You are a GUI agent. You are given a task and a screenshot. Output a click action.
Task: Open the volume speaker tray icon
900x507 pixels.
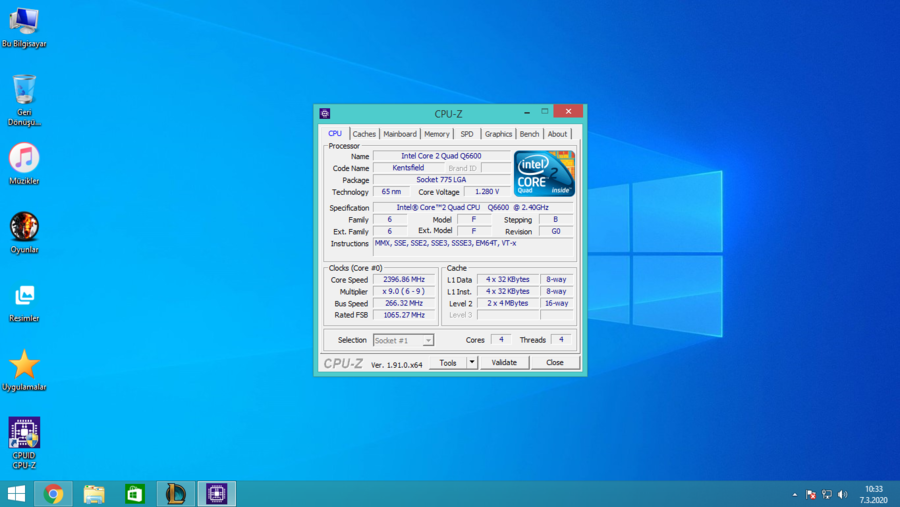[x=843, y=494]
